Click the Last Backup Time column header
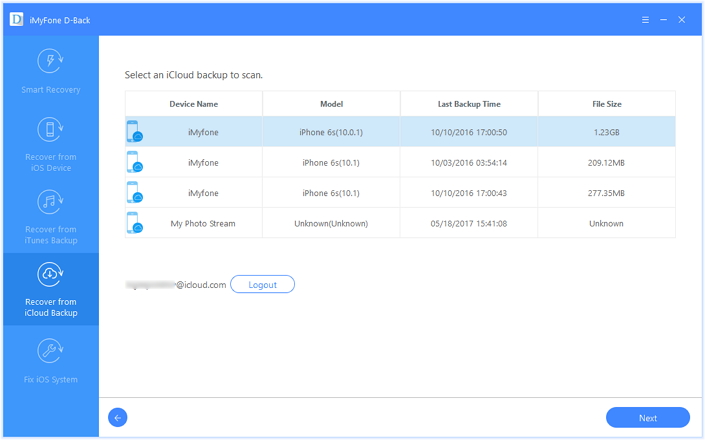The width and height of the screenshot is (705, 440). 469,104
